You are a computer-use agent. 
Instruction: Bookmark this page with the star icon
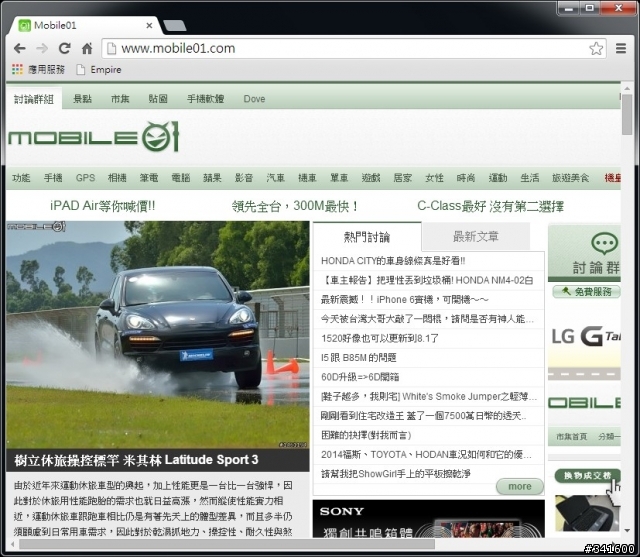pyautogui.click(x=596, y=49)
